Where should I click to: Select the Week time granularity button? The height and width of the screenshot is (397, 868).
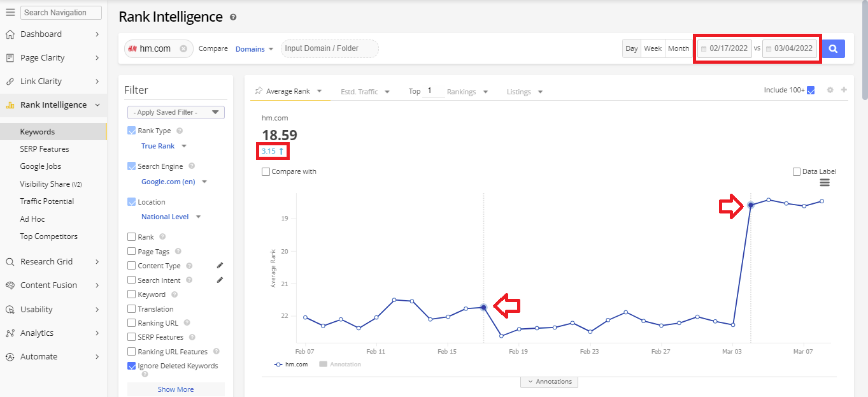653,48
